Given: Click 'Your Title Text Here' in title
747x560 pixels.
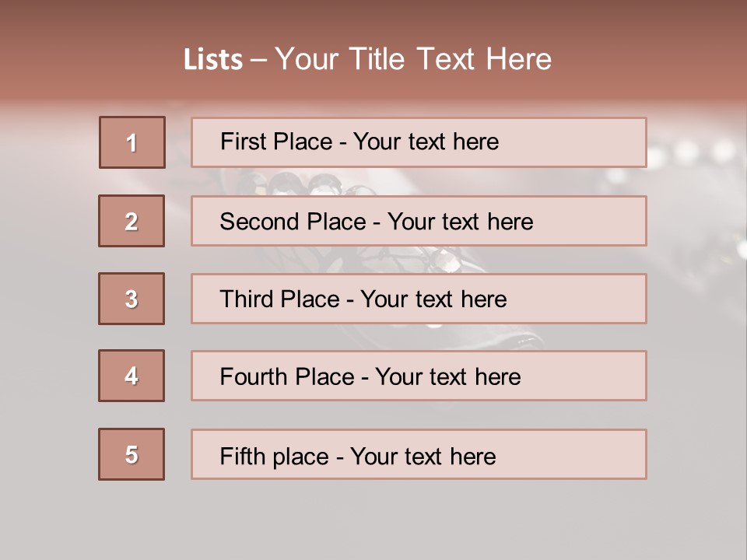Looking at the screenshot, I should pos(413,60).
